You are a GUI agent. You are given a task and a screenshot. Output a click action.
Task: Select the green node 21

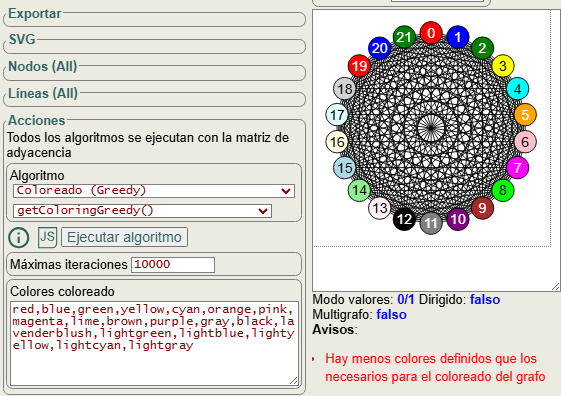click(x=404, y=37)
